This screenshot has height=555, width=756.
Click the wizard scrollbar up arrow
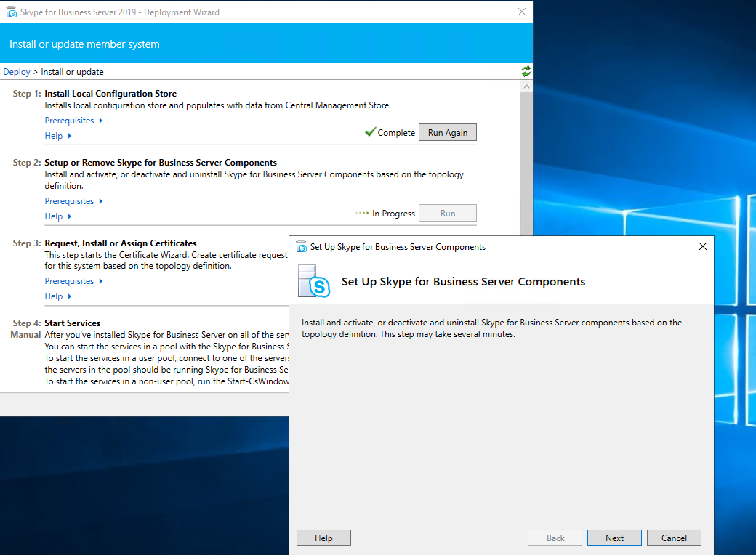point(526,86)
